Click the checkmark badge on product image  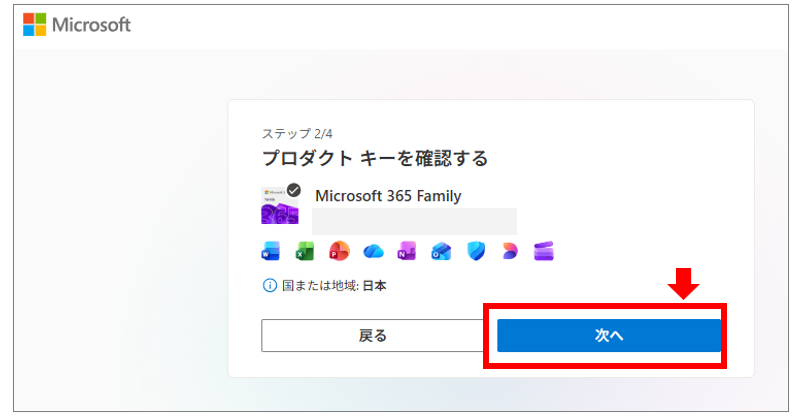294,191
